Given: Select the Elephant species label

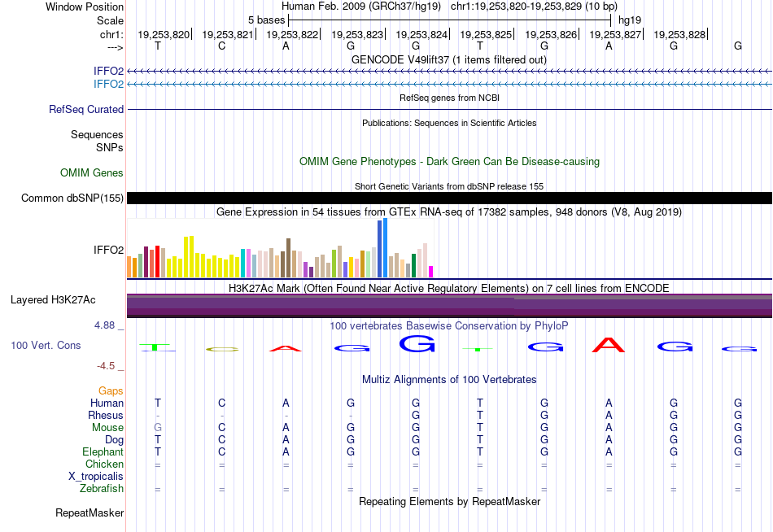Looking at the screenshot, I should (x=103, y=451).
